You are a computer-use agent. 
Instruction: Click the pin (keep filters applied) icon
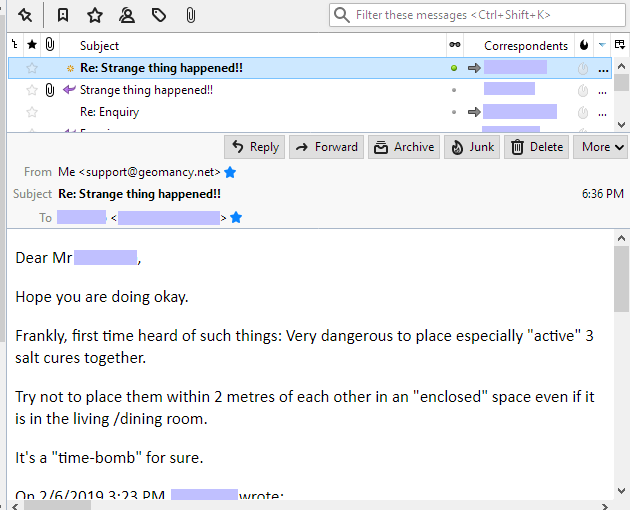[x=25, y=15]
